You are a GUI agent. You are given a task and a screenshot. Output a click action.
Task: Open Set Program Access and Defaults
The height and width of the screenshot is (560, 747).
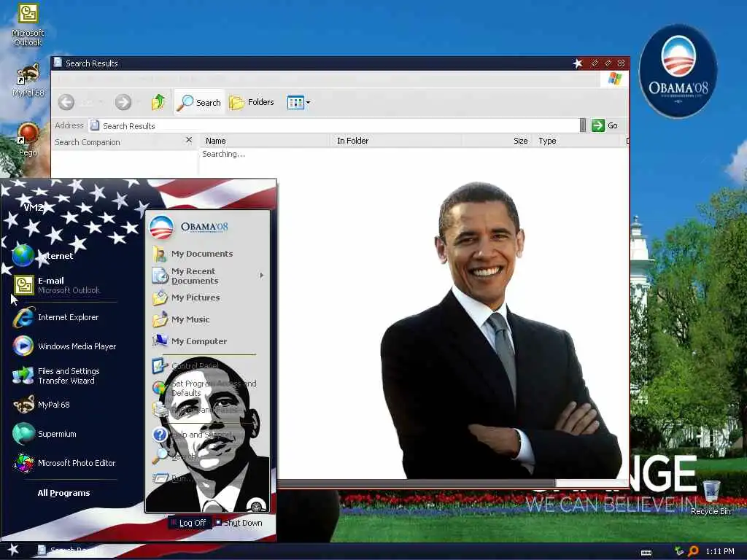[205, 388]
